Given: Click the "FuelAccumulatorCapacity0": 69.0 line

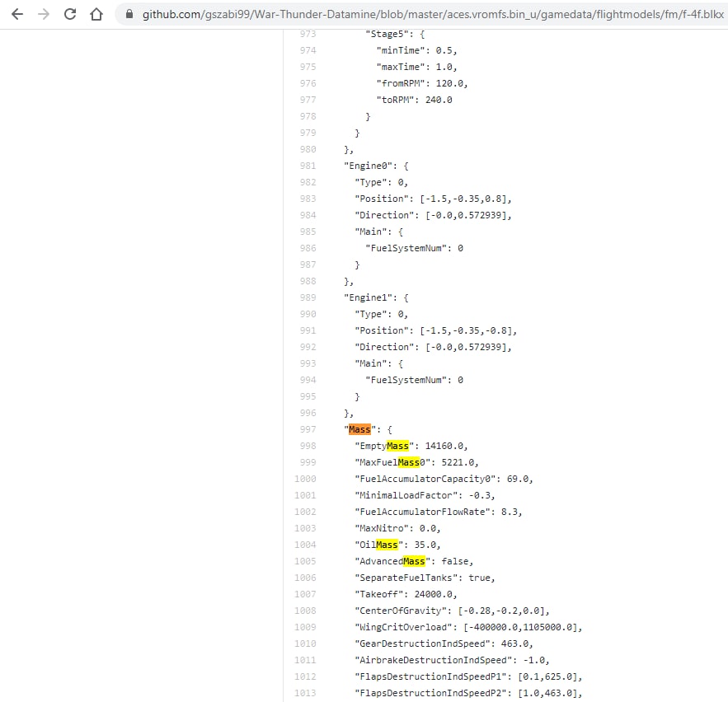Looking at the screenshot, I should click(x=444, y=479).
